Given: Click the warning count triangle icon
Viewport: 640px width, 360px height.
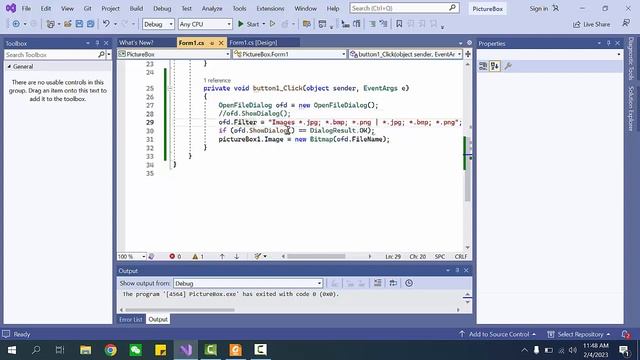Looking at the screenshot, I should point(198,256).
